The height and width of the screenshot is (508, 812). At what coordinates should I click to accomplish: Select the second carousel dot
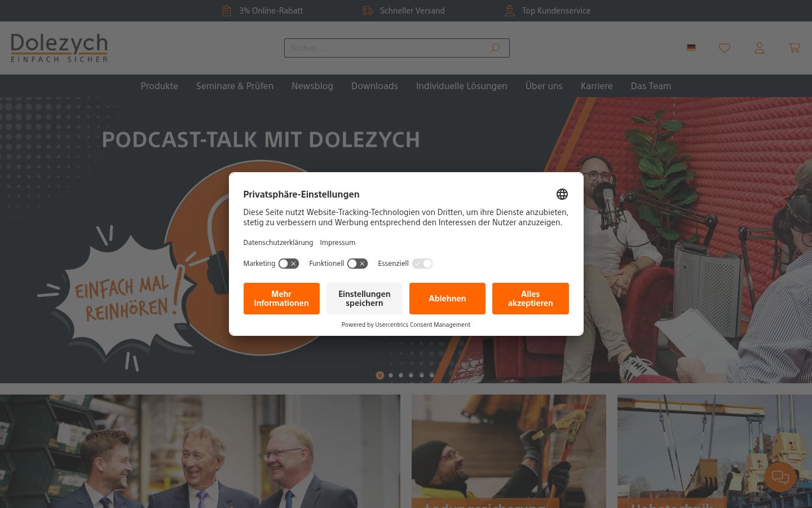[391, 375]
